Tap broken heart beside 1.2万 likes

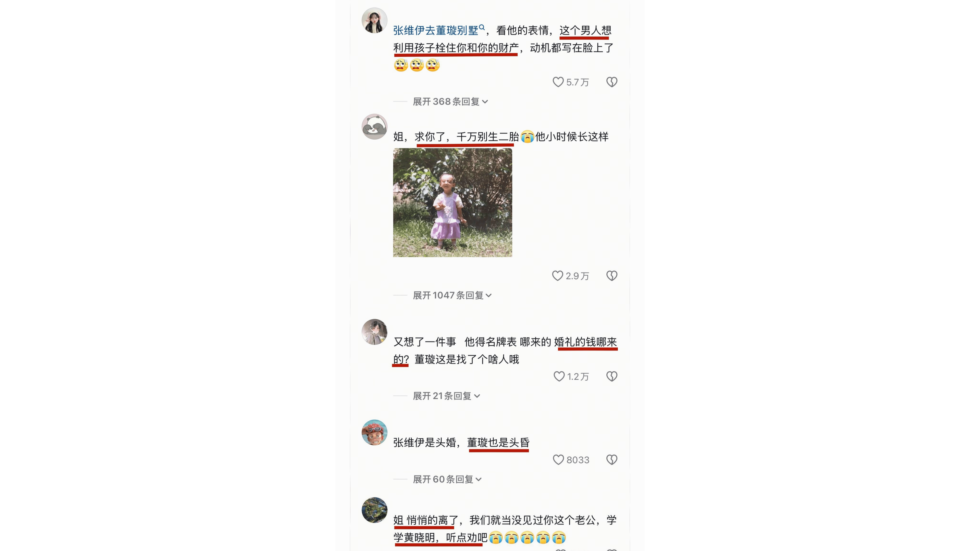612,377
